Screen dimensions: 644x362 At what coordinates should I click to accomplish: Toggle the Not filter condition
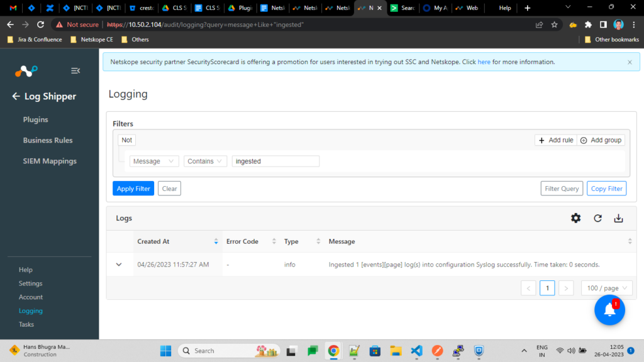point(126,140)
